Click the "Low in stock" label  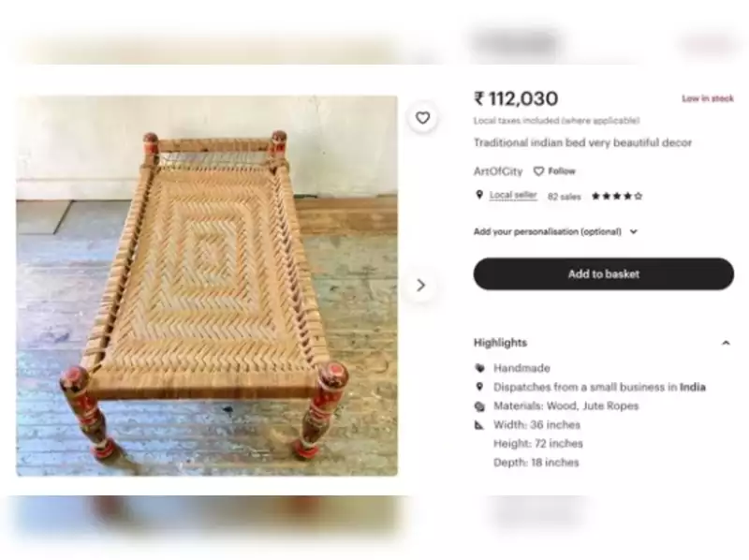(x=707, y=97)
